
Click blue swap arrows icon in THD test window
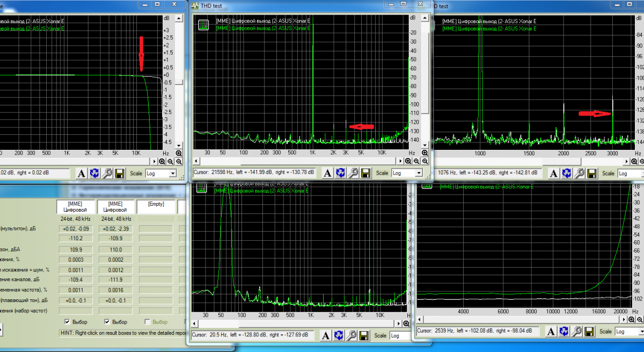pos(340,173)
